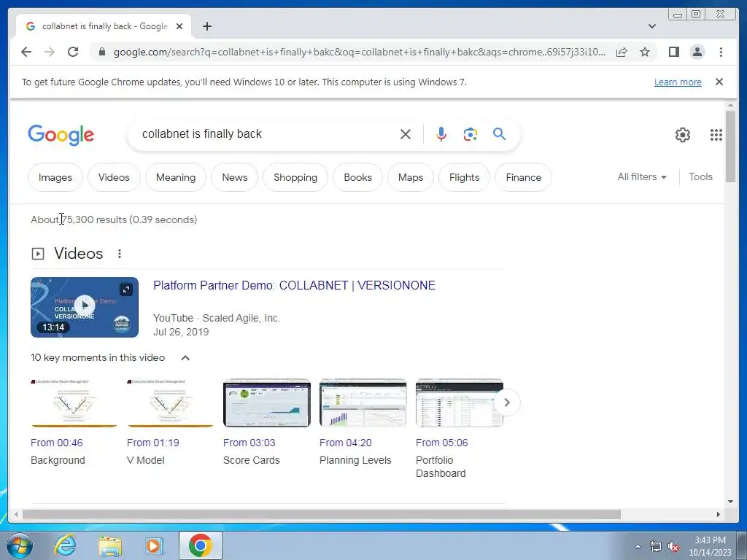Open search Tools
747x560 pixels.
pyautogui.click(x=700, y=176)
